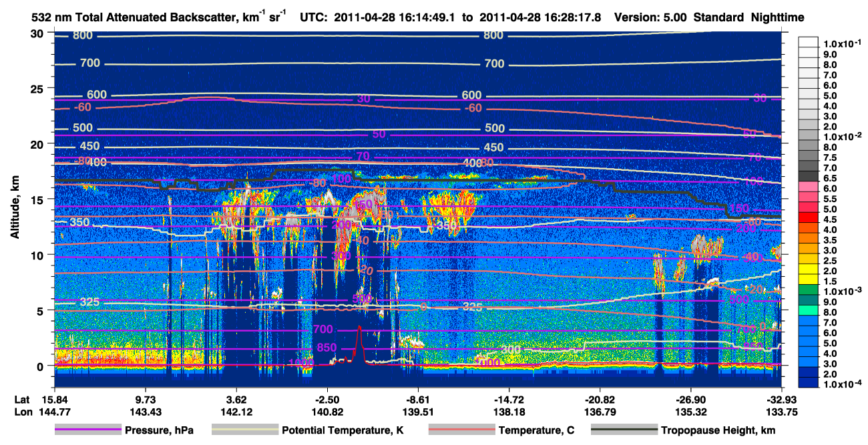Click the purple '850' pressure contour label
Image resolution: width=868 pixels, height=445 pixels.
point(327,348)
